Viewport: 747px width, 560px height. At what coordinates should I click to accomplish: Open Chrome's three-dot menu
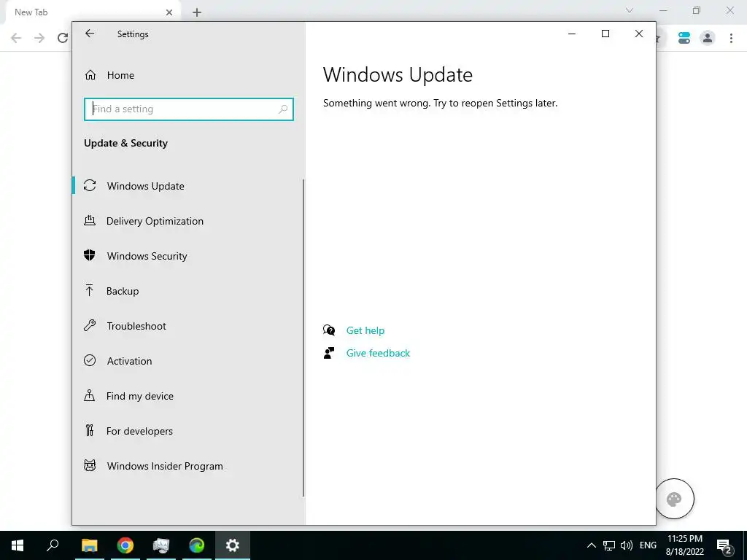tap(731, 38)
